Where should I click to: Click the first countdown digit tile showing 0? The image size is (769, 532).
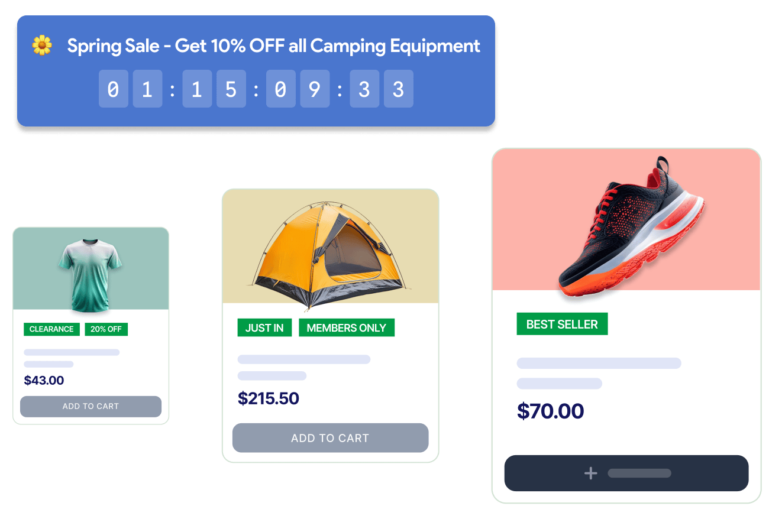[x=114, y=89]
